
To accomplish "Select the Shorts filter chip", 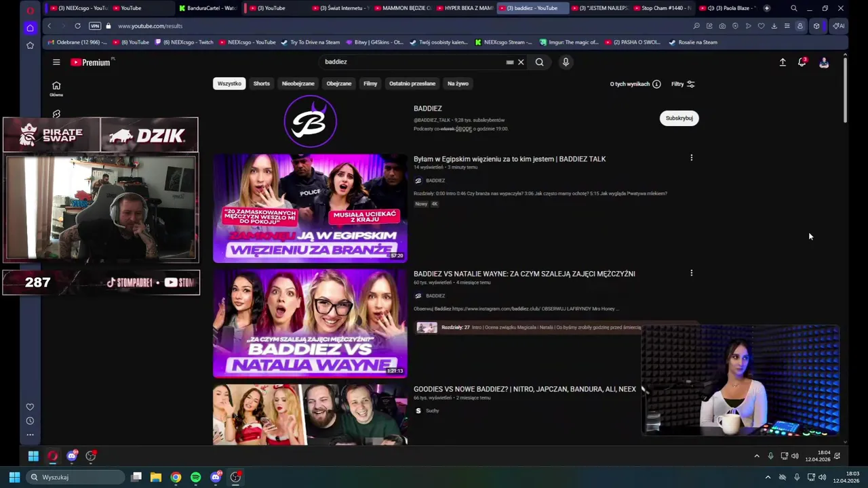I will tap(262, 83).
